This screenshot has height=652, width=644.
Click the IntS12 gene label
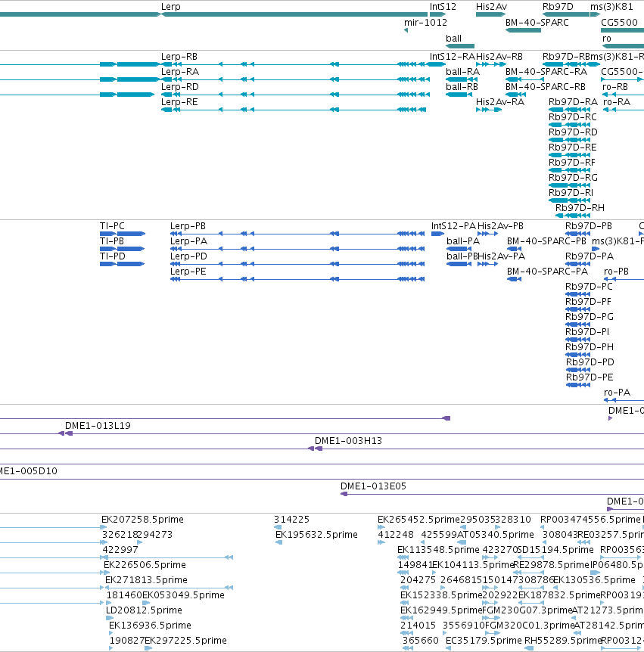443,7
